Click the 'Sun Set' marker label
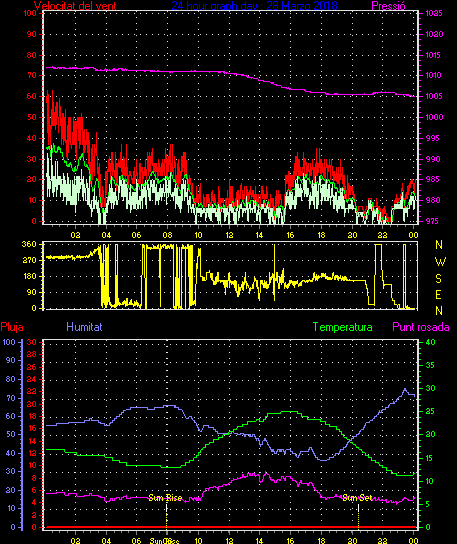 point(357,498)
